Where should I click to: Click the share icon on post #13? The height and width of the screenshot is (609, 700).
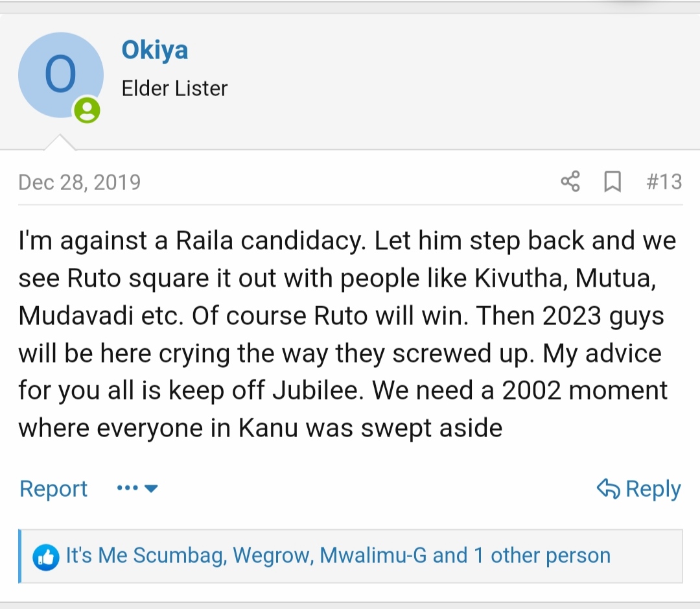tap(570, 182)
